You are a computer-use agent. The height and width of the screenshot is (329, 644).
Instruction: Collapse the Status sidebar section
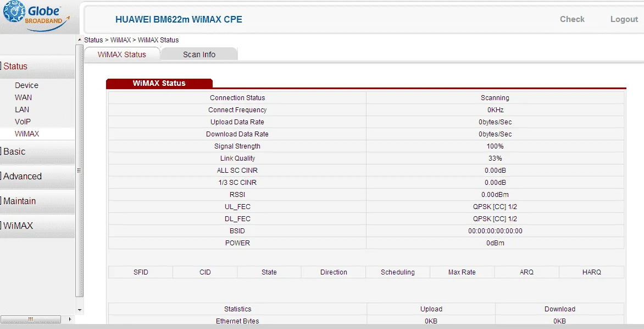[37, 66]
